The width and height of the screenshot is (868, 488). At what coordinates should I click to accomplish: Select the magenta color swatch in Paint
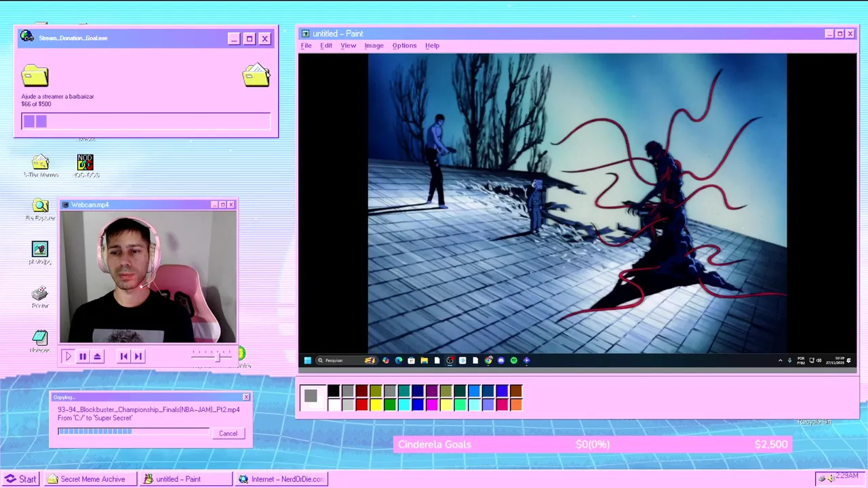[x=432, y=405]
